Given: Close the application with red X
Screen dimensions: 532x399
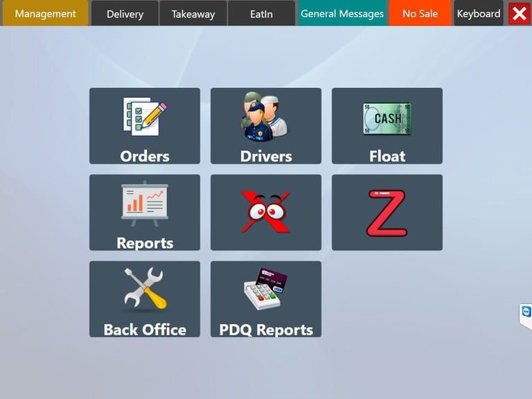Looking at the screenshot, I should click(519, 14).
